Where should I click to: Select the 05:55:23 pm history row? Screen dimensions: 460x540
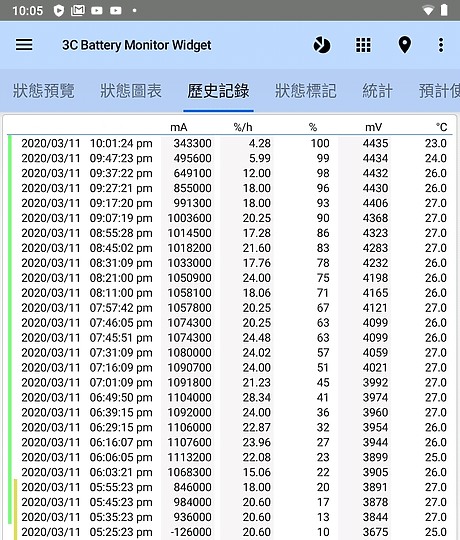coord(230,487)
